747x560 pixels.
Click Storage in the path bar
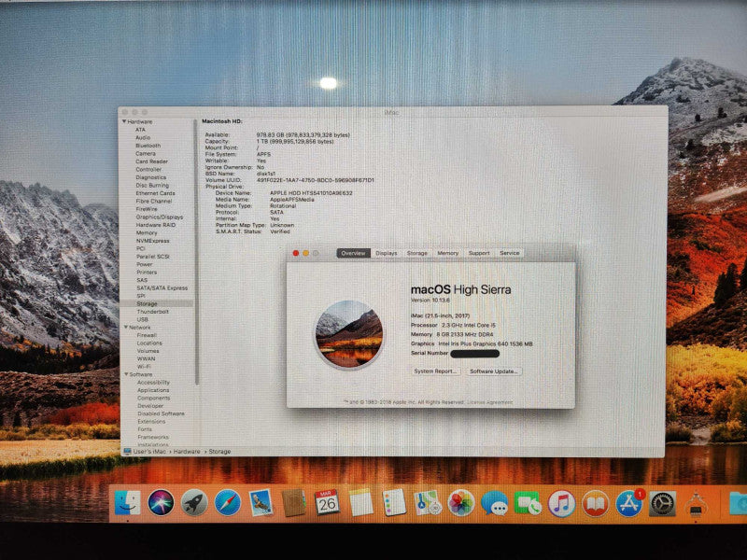click(x=219, y=452)
